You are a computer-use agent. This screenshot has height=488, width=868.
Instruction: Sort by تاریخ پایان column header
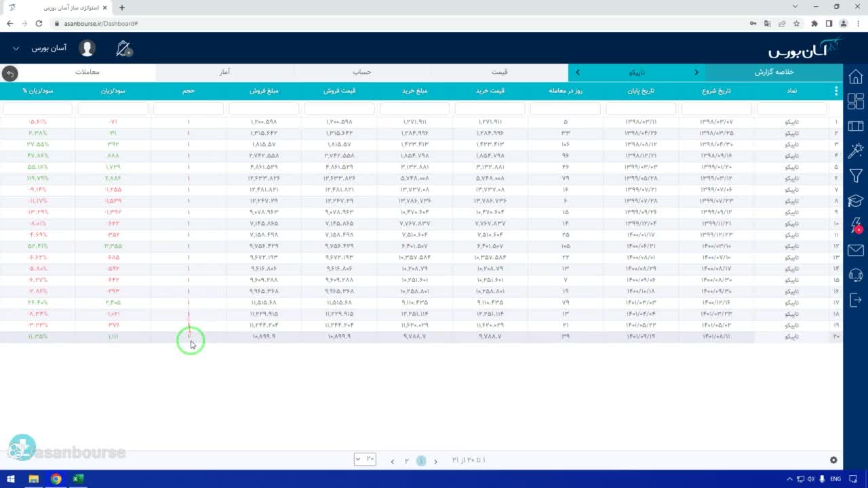641,91
